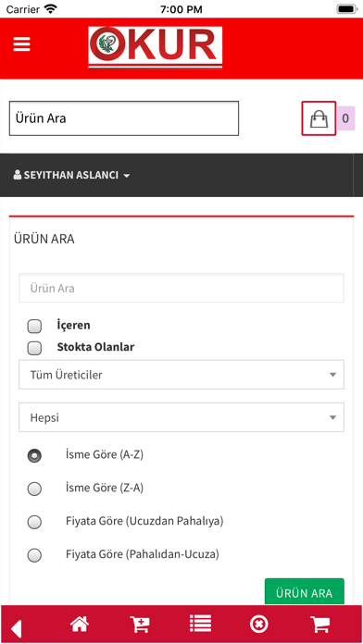Open the Tüm Üreticiler dropdown

coord(181,375)
